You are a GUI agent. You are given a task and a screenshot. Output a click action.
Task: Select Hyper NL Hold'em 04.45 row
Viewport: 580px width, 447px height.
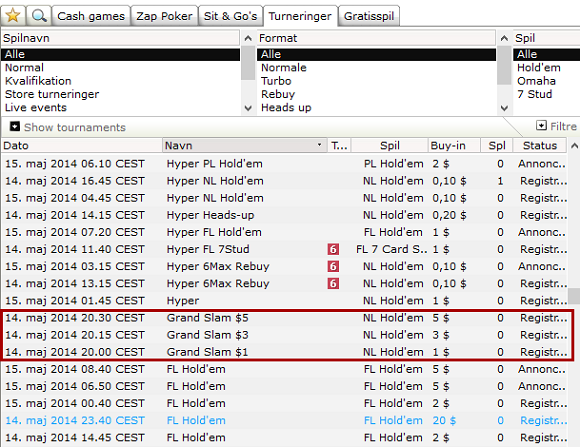[x=284, y=198]
